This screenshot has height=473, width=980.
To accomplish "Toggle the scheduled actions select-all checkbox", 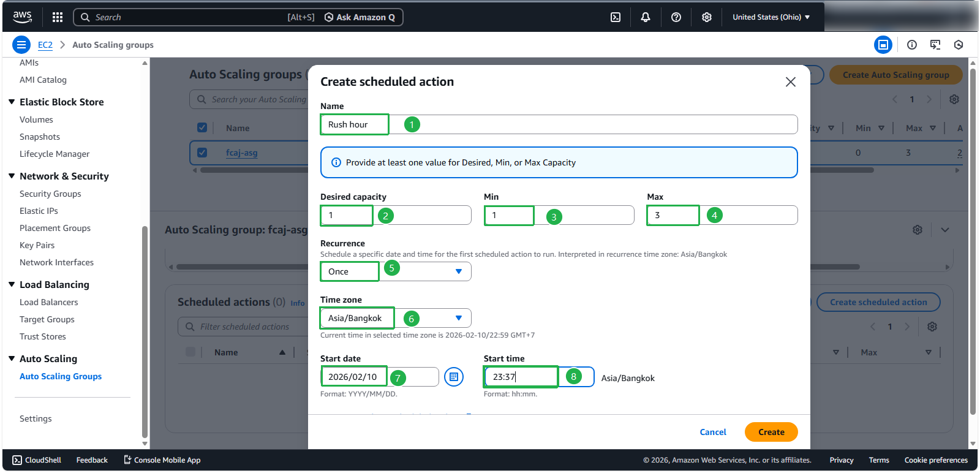I will (190, 352).
